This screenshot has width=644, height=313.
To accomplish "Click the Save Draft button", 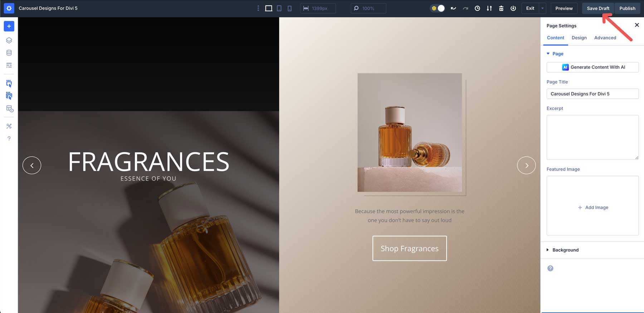I will click(x=598, y=8).
